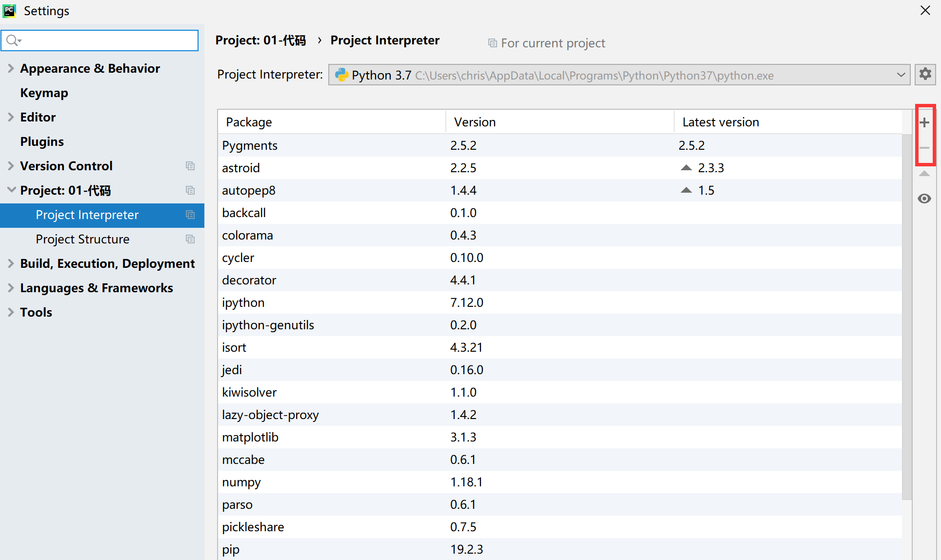Click version 7.12.0 of ipython
Screen dimensions: 941x560
click(467, 302)
